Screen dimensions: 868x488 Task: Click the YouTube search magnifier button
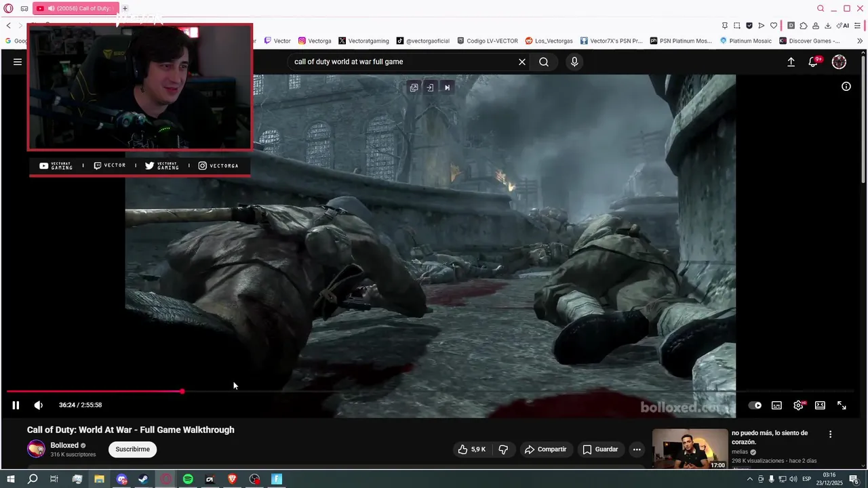pyautogui.click(x=544, y=62)
